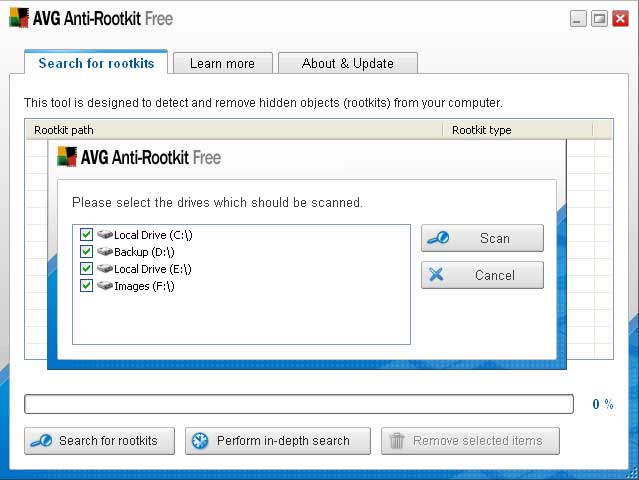Click the Local Drive (E:\) drive icon
This screenshot has width=639, height=480.
tap(104, 269)
